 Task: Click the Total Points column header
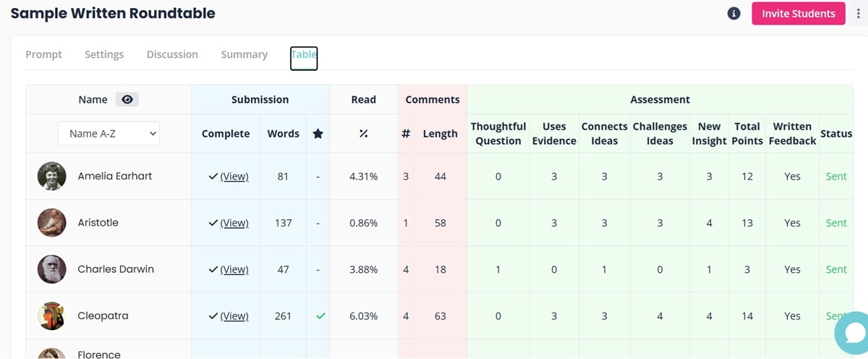point(747,133)
